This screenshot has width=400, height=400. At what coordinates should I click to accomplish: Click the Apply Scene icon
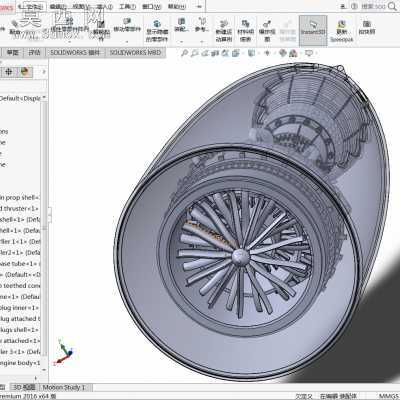click(x=293, y=53)
